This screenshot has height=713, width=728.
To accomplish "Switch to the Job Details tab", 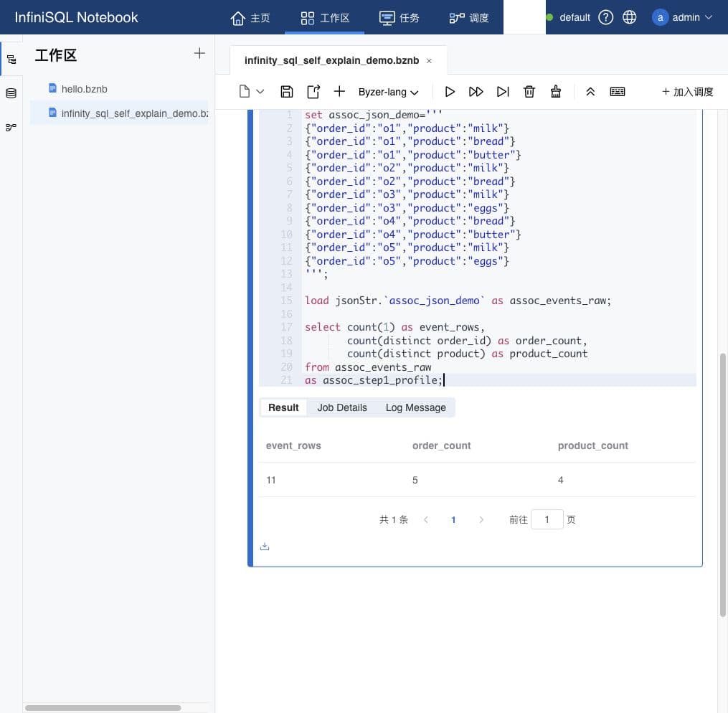I will [342, 407].
